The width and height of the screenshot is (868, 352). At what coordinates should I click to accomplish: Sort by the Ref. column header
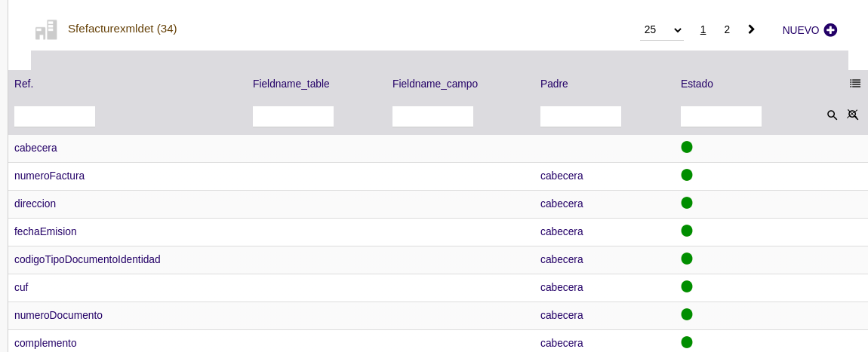[x=24, y=84]
